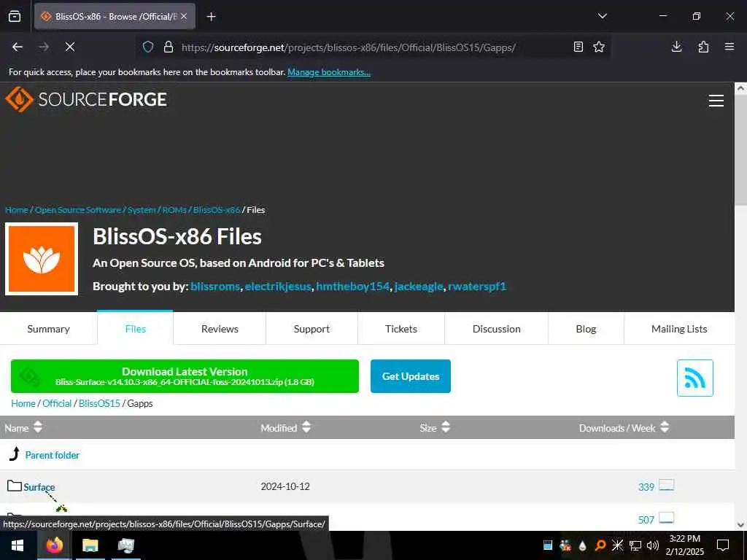This screenshot has width=747, height=560.
Task: Switch to the Reviews tab
Action: pos(220,329)
